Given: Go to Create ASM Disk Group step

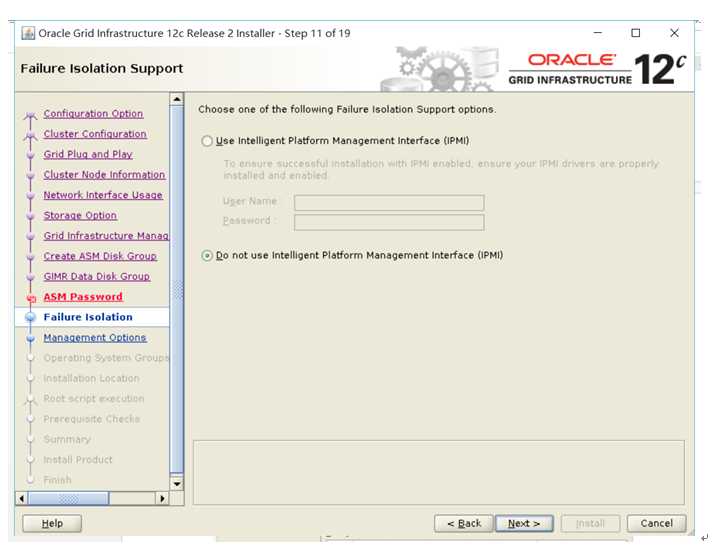Looking at the screenshot, I should tap(100, 256).
